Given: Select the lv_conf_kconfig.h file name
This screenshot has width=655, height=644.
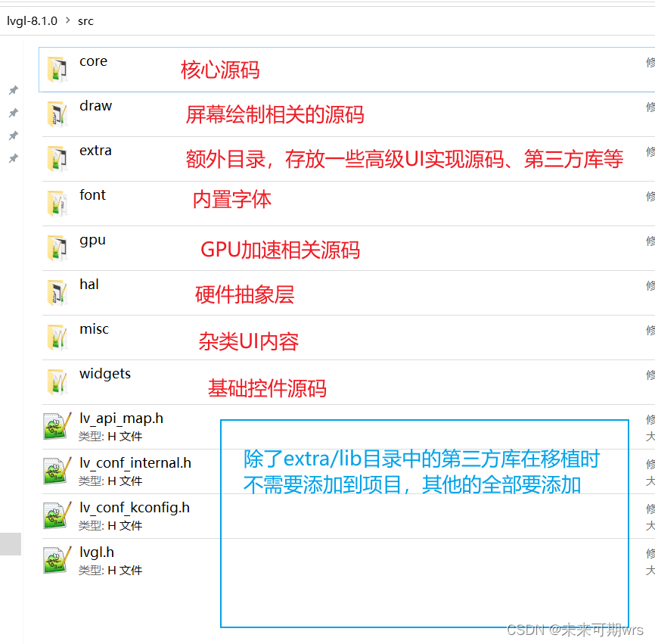Looking at the screenshot, I should pos(135,508).
